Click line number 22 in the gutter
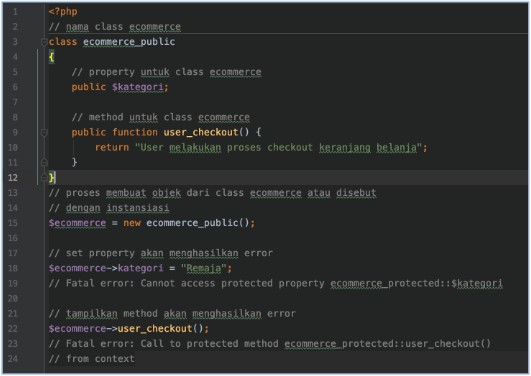Screen dimensions: 531x376 [13, 329]
